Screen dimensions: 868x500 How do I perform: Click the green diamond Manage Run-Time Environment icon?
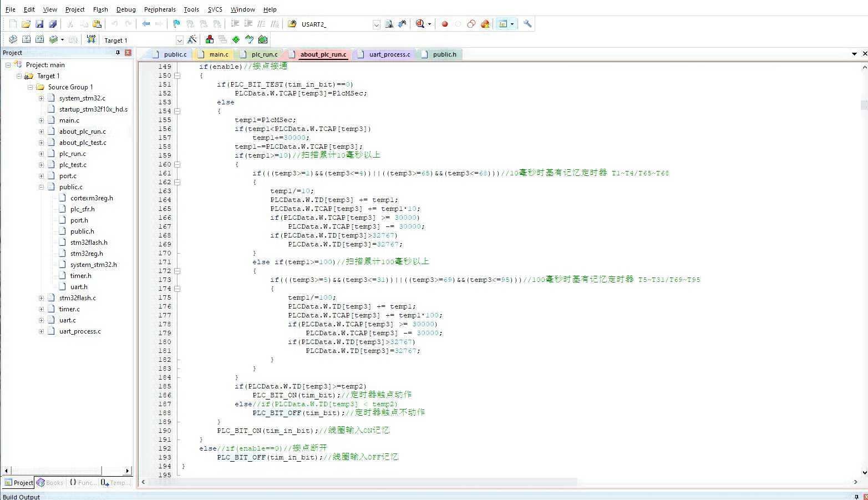236,39
